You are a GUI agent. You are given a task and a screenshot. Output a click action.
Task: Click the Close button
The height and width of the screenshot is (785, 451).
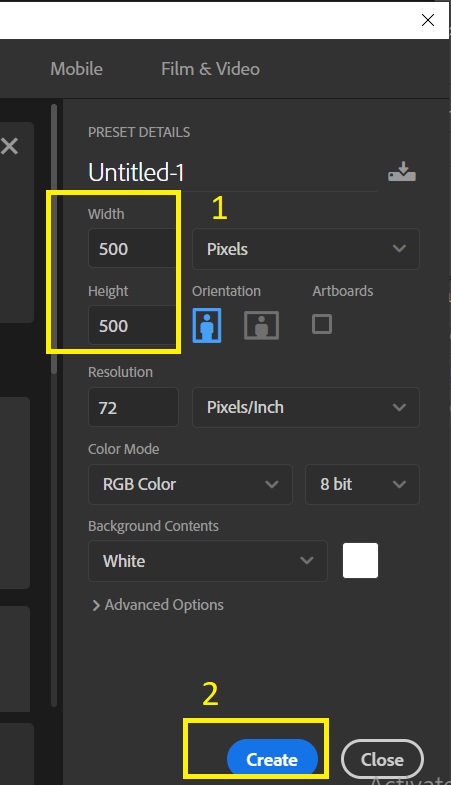382,759
